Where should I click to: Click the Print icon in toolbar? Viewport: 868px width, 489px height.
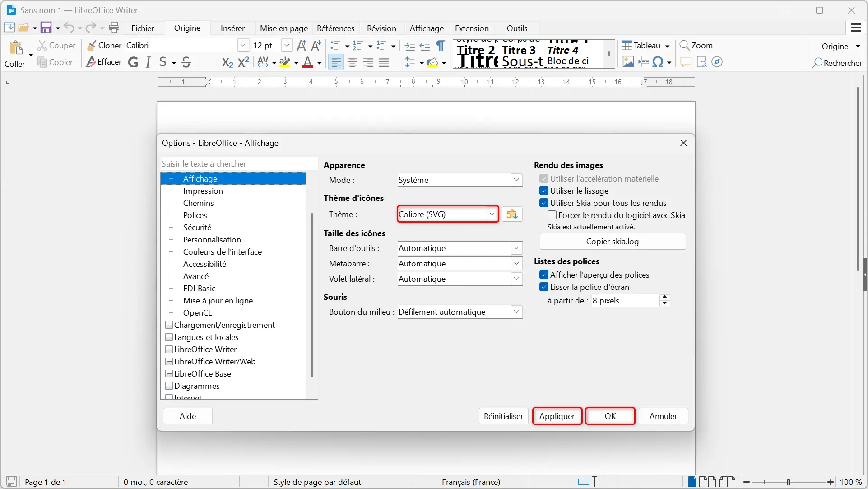pos(114,28)
